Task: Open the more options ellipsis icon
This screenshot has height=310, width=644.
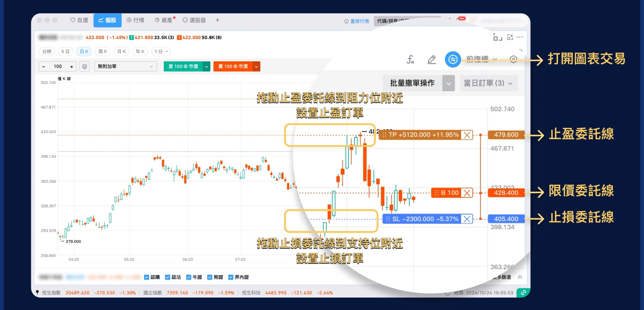Action: (x=519, y=37)
